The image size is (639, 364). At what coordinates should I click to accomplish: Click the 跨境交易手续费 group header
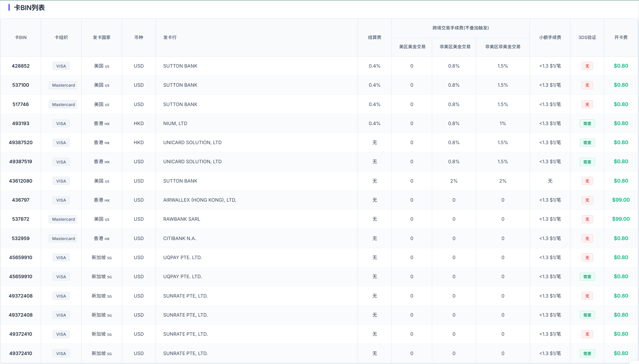[x=461, y=28]
